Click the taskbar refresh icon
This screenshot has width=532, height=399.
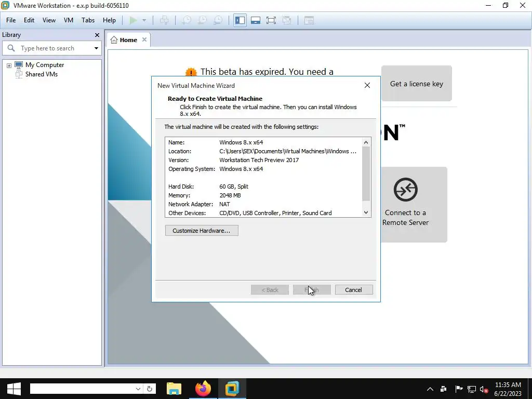150,389
